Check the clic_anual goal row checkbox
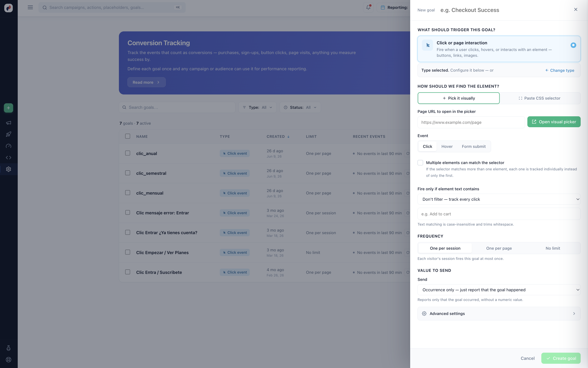The image size is (588, 368). click(x=128, y=153)
